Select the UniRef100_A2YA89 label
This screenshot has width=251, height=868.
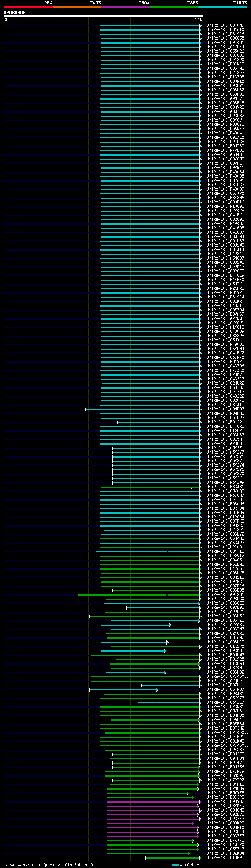(225, 625)
